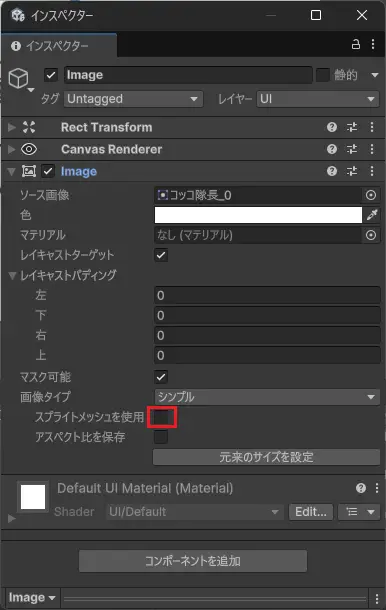The height and width of the screenshot is (610, 386).
Task: Click 元来のサイズを設定 button
Action: (266, 457)
